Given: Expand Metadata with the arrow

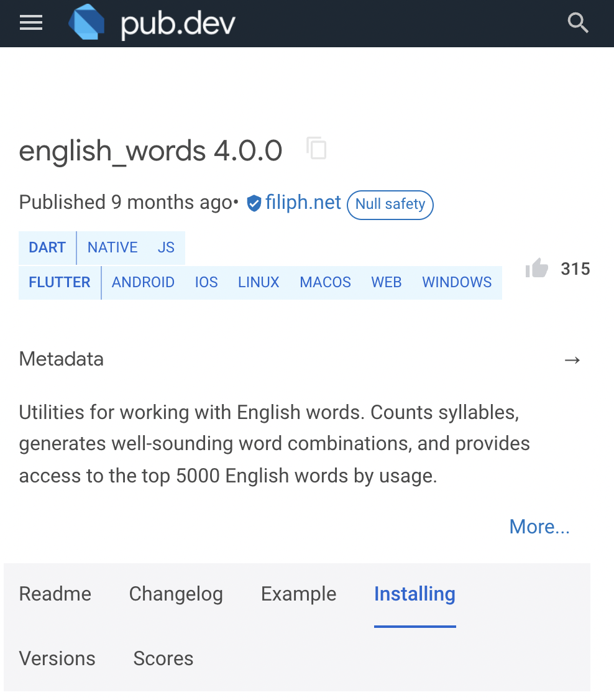Looking at the screenshot, I should point(572,360).
